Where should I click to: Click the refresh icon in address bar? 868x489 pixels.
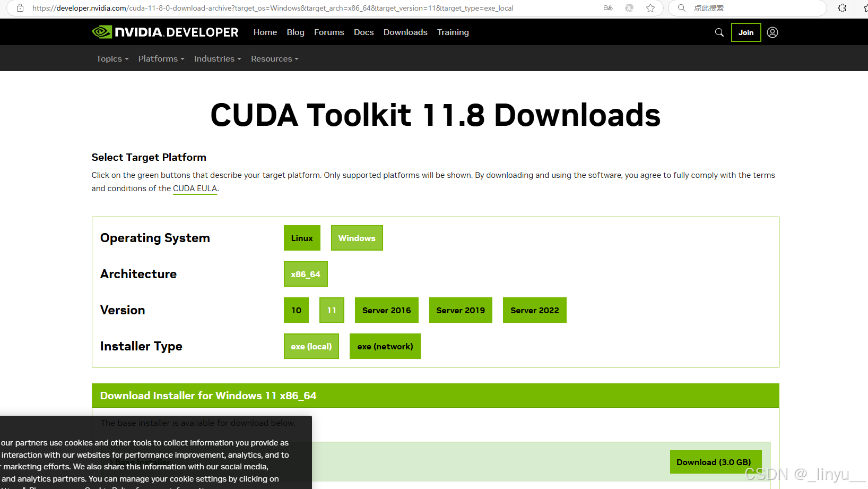629,8
